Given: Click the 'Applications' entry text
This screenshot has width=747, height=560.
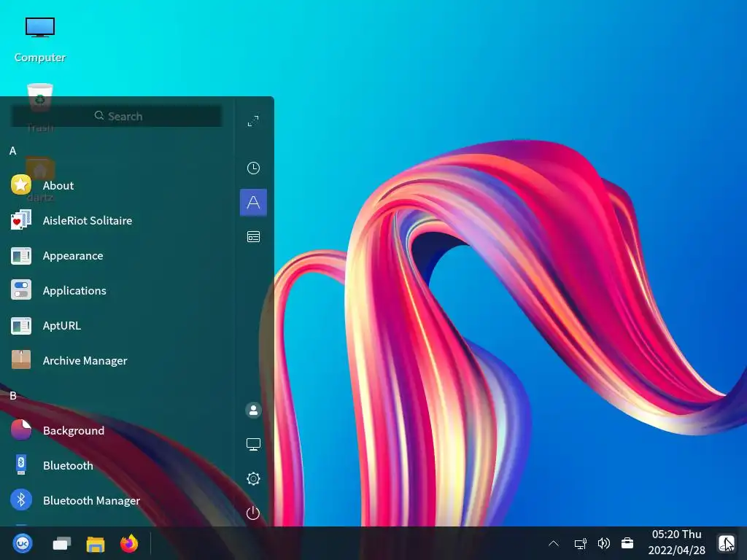Looking at the screenshot, I should (74, 291).
